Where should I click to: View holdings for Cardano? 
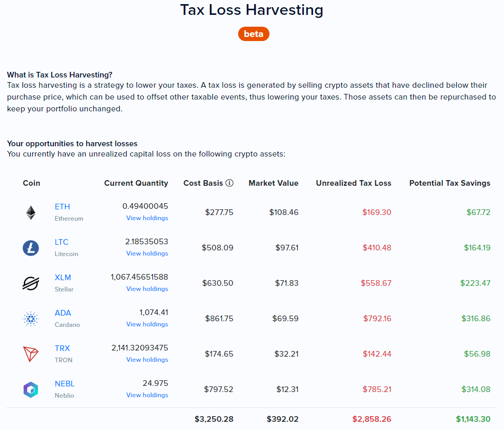click(x=147, y=324)
